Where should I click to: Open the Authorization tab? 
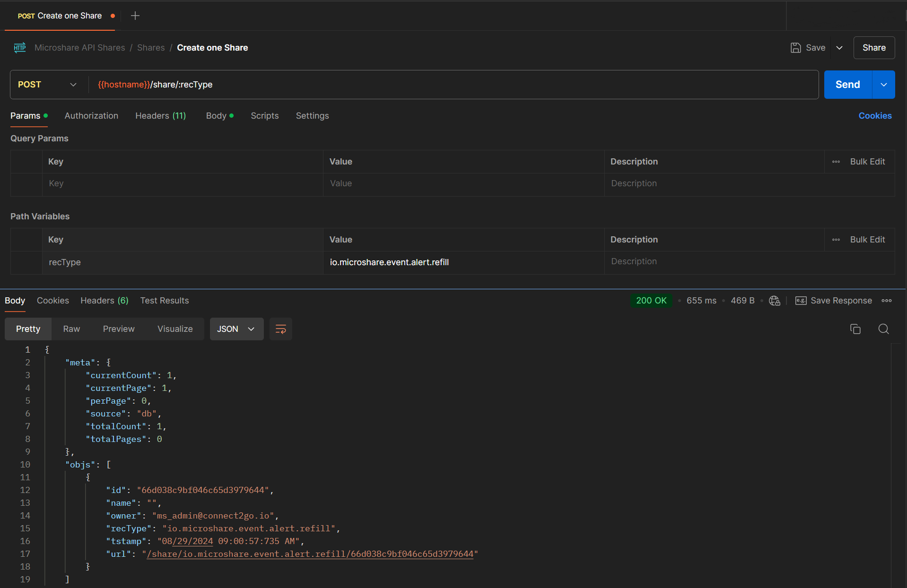pyautogui.click(x=91, y=116)
